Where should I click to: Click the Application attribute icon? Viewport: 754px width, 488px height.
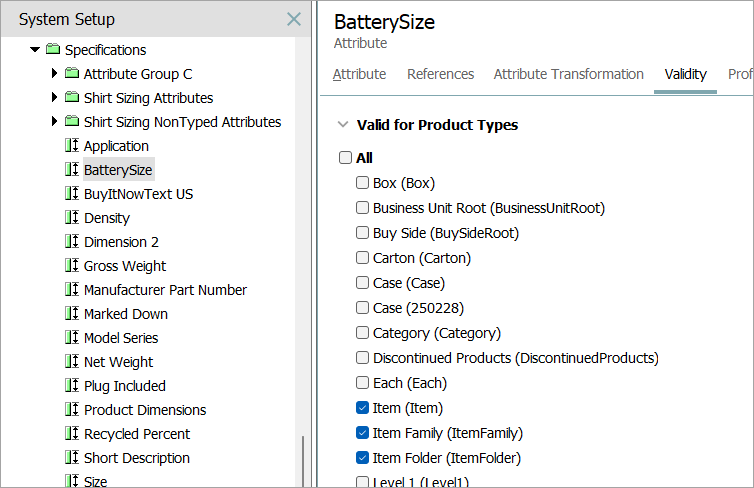[72, 145]
